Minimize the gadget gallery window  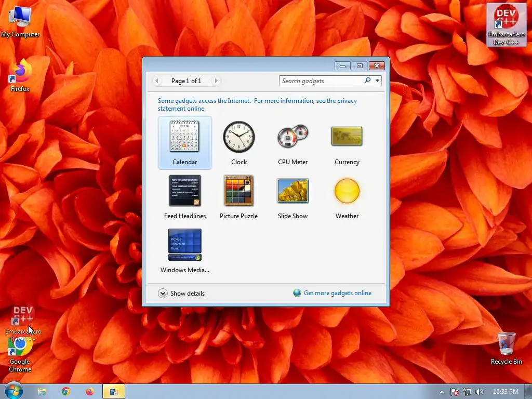pyautogui.click(x=342, y=66)
